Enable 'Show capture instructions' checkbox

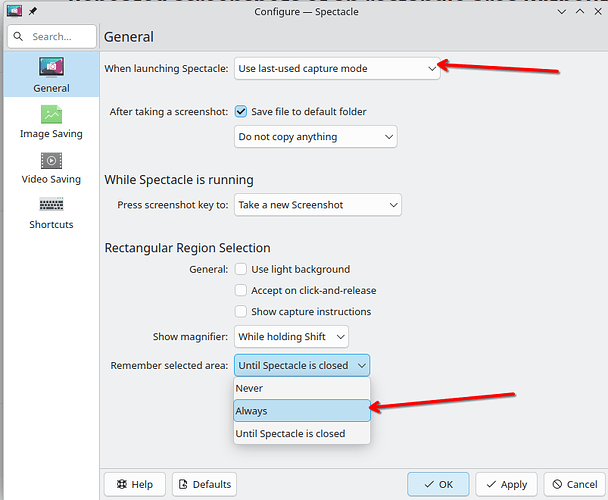(x=241, y=311)
